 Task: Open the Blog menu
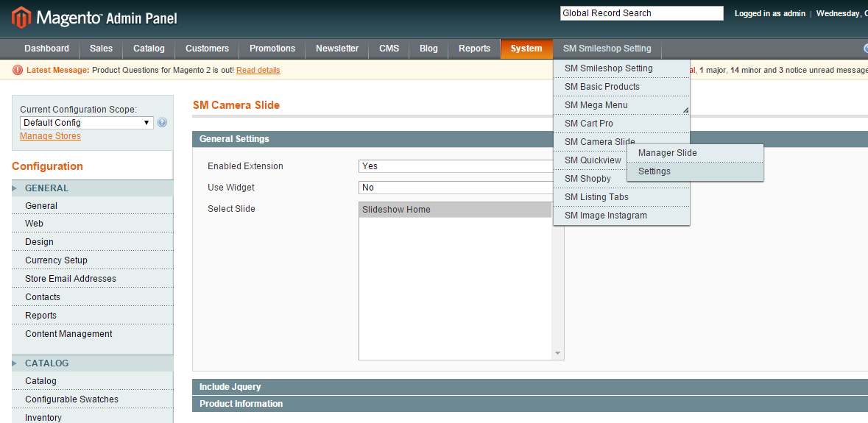tap(428, 49)
